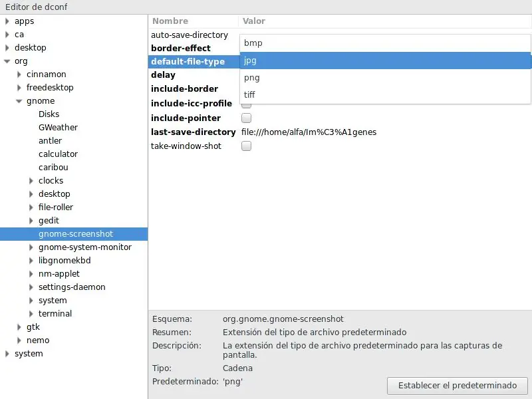The height and width of the screenshot is (399, 532).
Task: Click the default value 'png' text
Action: coord(233,382)
